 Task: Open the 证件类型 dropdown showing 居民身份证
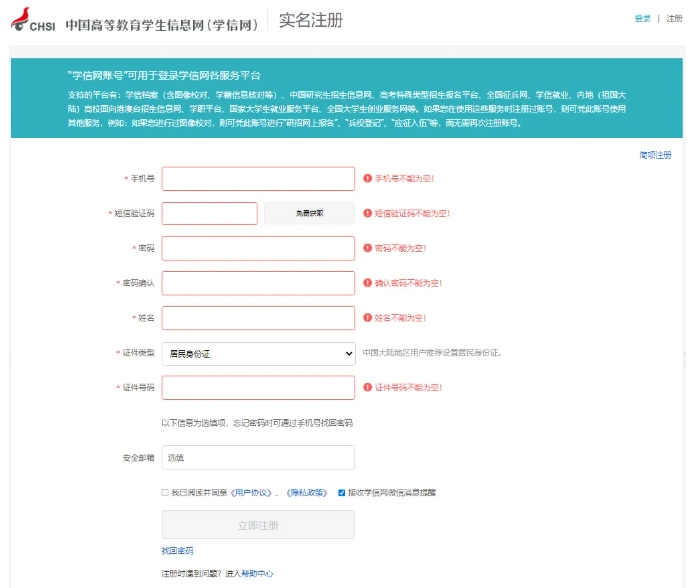(258, 354)
